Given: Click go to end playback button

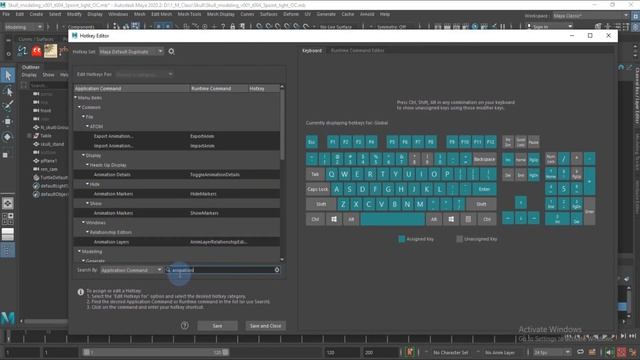Looking at the screenshot, I should [x=632, y=336].
